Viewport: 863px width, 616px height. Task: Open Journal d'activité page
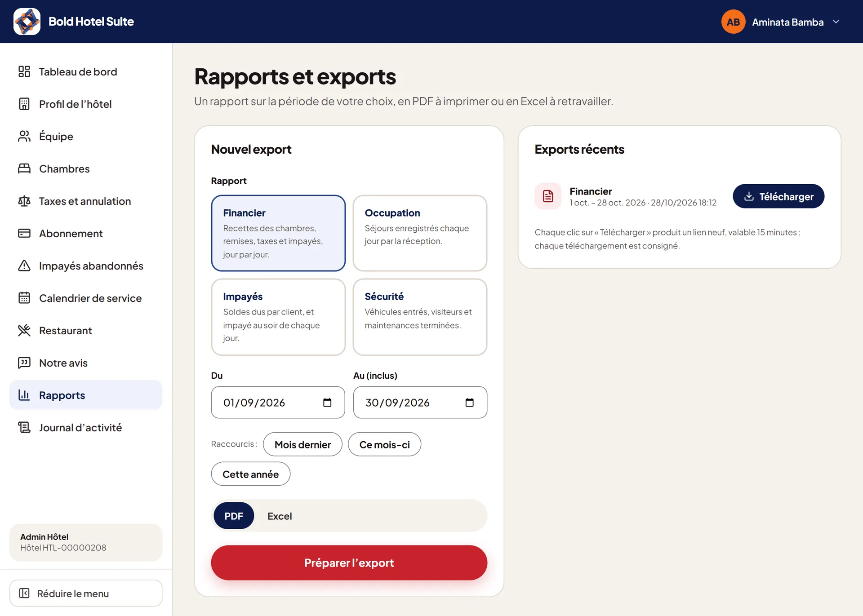coord(86,427)
